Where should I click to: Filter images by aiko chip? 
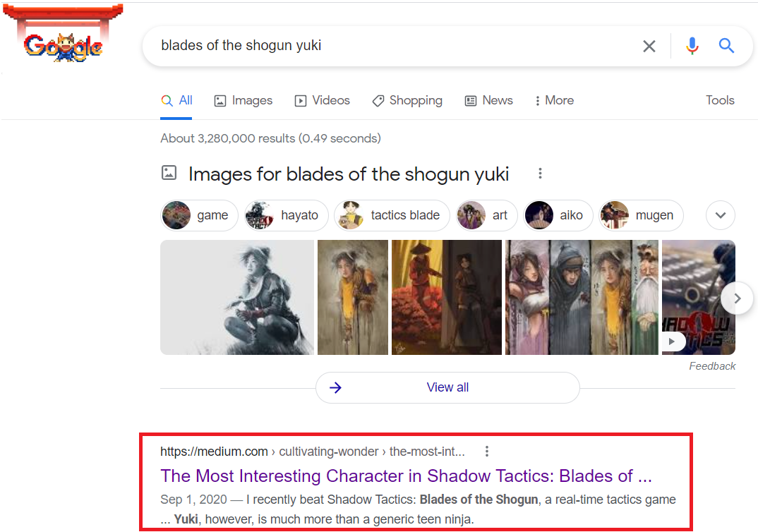(558, 215)
